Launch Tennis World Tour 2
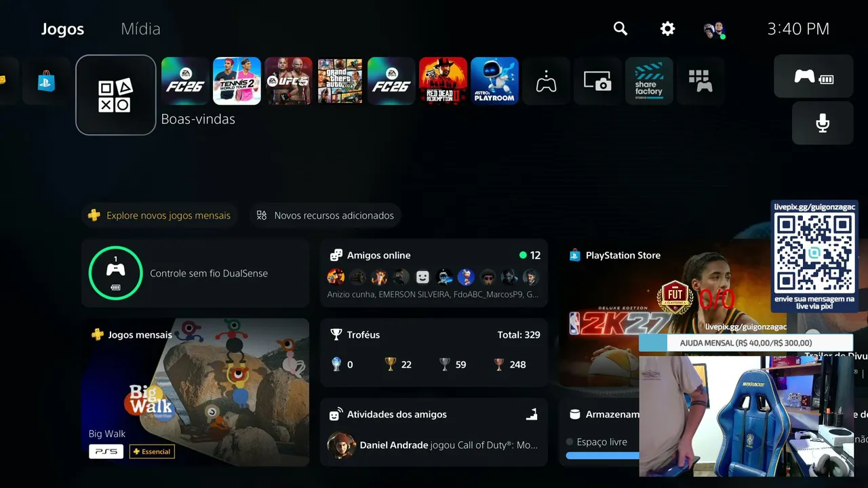The image size is (868, 488). pos(237,81)
